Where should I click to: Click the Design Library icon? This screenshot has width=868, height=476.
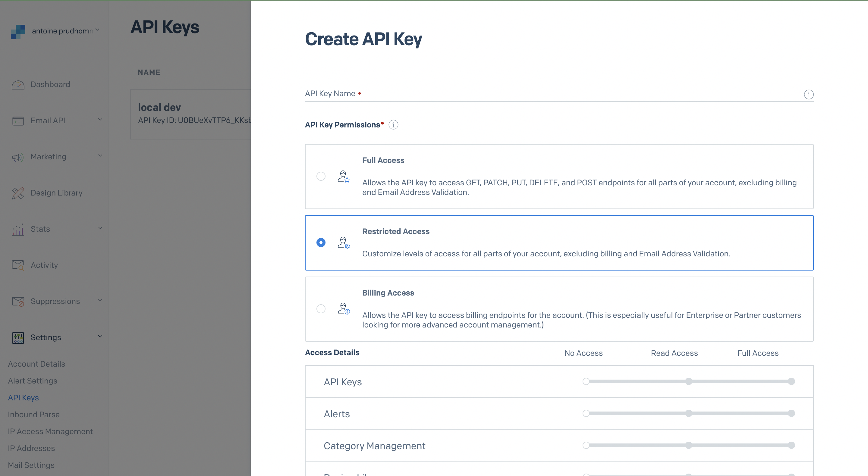18,193
